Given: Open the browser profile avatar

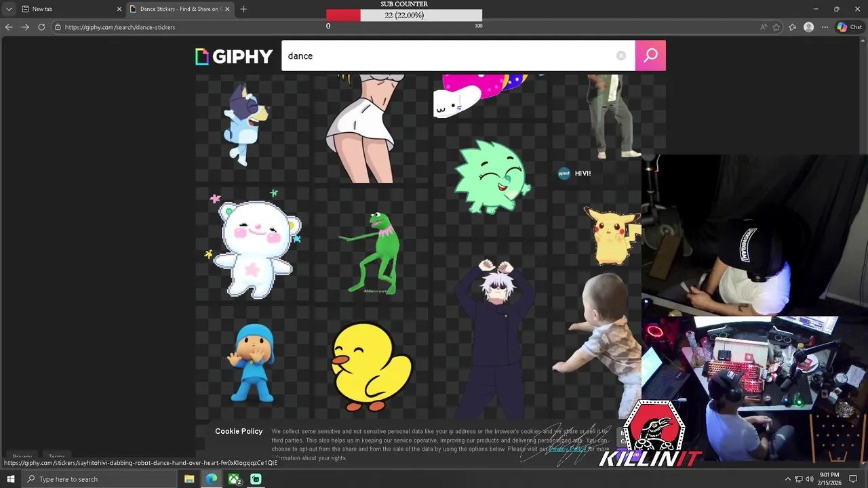Looking at the screenshot, I should [808, 27].
